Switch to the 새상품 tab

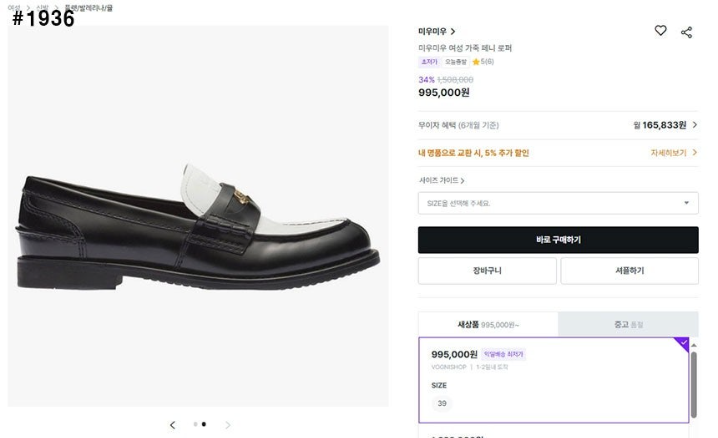click(488, 324)
